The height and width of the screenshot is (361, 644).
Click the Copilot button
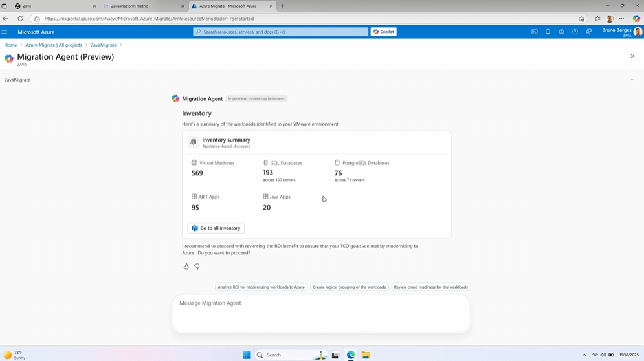[x=383, y=32]
